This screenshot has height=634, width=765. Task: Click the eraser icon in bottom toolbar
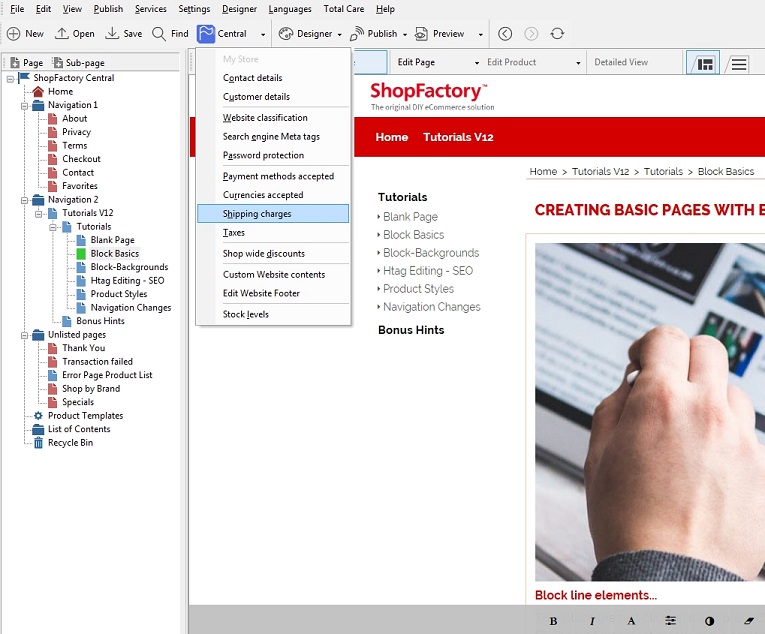coord(749,621)
